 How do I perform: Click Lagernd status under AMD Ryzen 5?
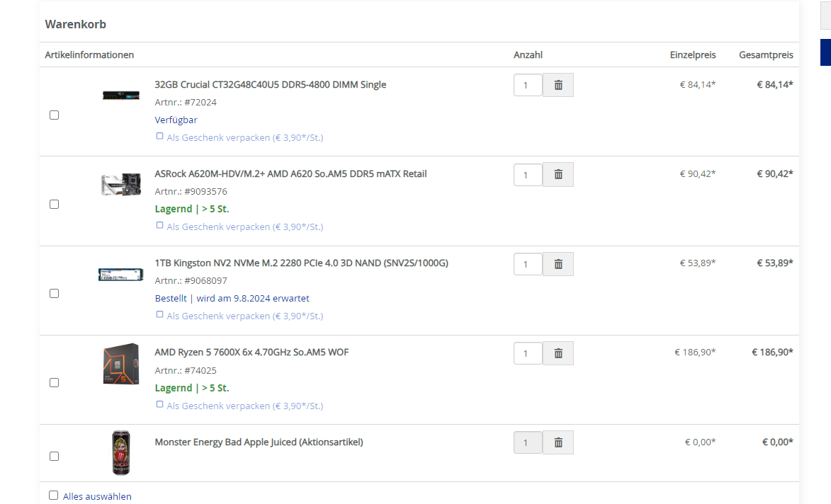[x=192, y=388]
